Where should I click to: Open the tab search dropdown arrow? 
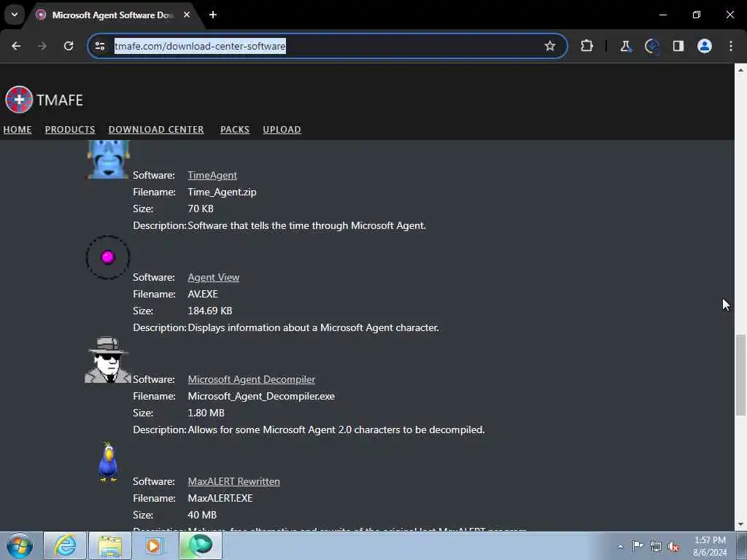(15, 15)
